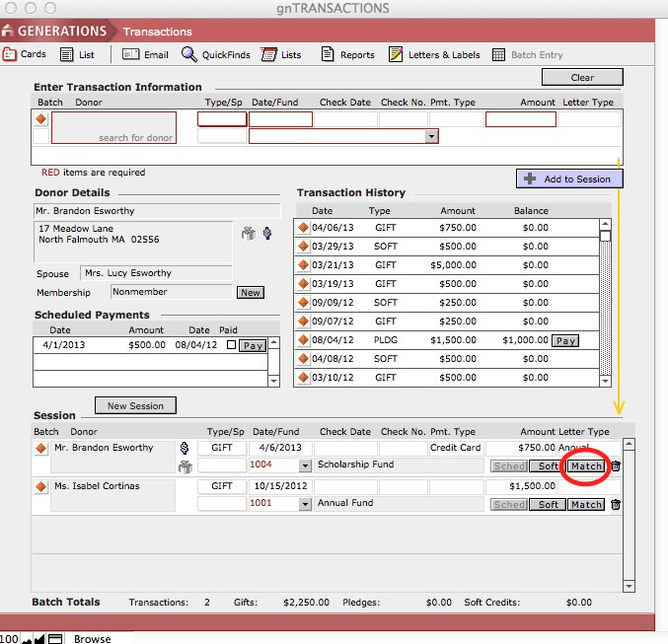
Task: Click orange diamond beside 04/06/13 transaction
Action: pos(304,228)
